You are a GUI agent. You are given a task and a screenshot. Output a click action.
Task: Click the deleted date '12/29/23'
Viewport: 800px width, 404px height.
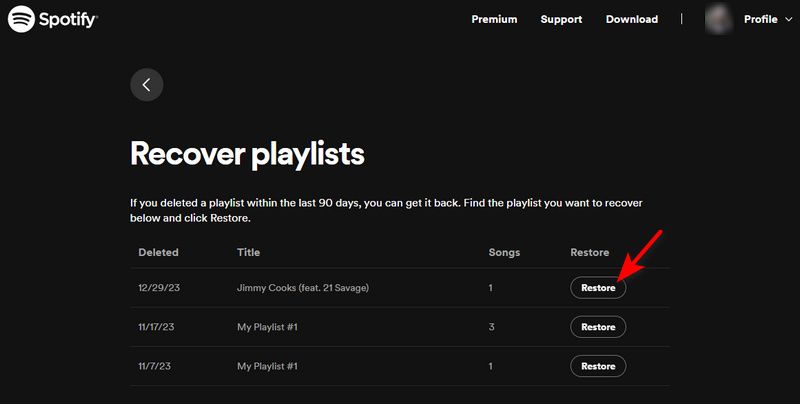pyautogui.click(x=159, y=288)
